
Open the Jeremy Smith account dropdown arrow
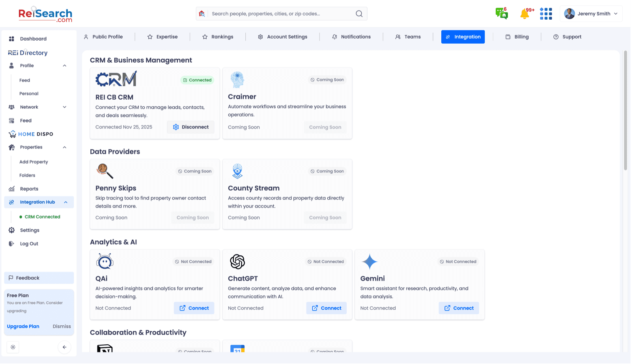point(616,14)
